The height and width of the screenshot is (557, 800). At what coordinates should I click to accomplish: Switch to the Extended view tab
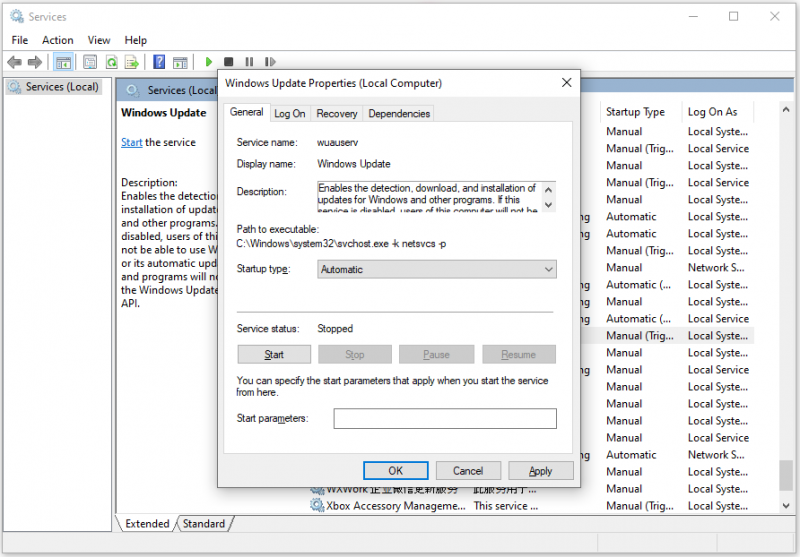coord(147,524)
